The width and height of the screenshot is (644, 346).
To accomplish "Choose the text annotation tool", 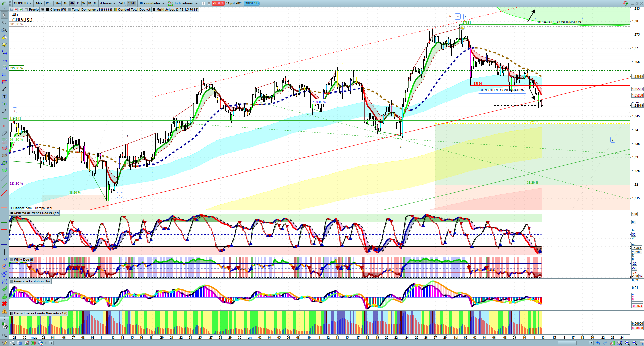I will 4,97.
